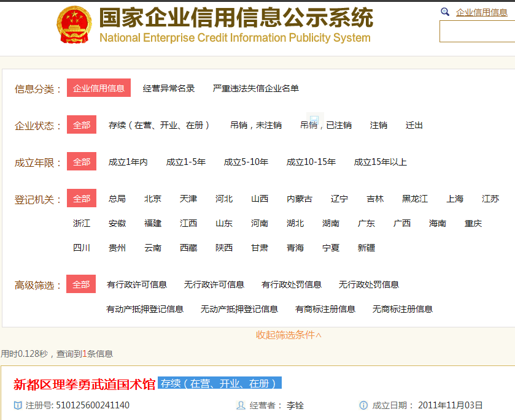The image size is (515, 420).
Task: Choose 四川 registration authority
Action: 82,248
